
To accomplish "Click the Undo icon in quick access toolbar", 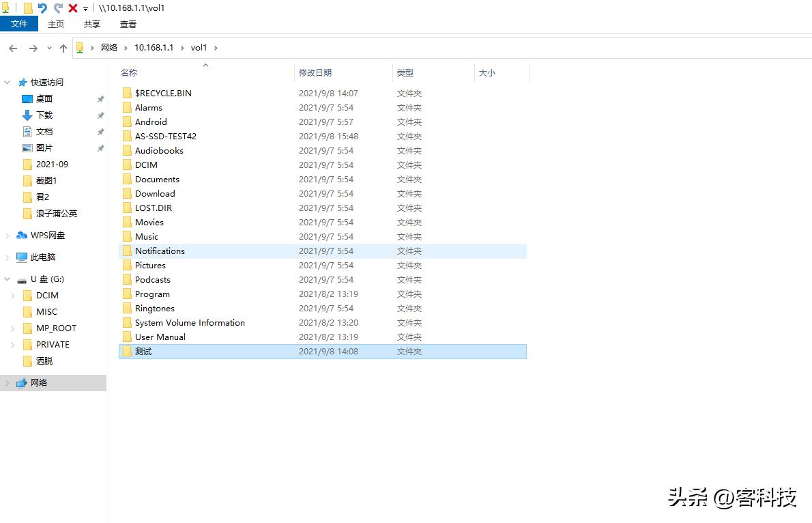I will click(x=42, y=8).
